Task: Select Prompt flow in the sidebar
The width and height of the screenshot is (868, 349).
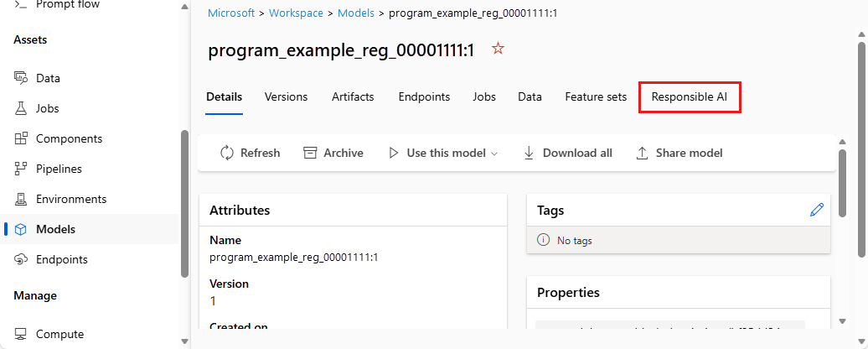Action: pyautogui.click(x=68, y=4)
